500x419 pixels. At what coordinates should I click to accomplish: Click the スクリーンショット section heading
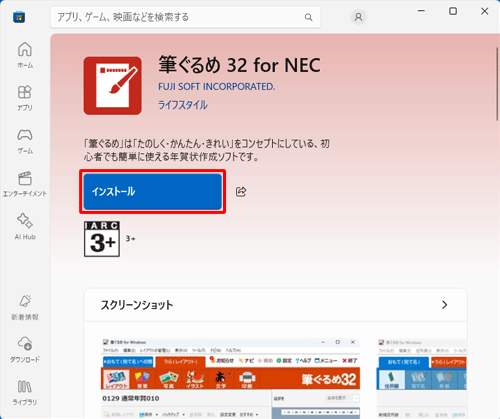[x=137, y=305]
